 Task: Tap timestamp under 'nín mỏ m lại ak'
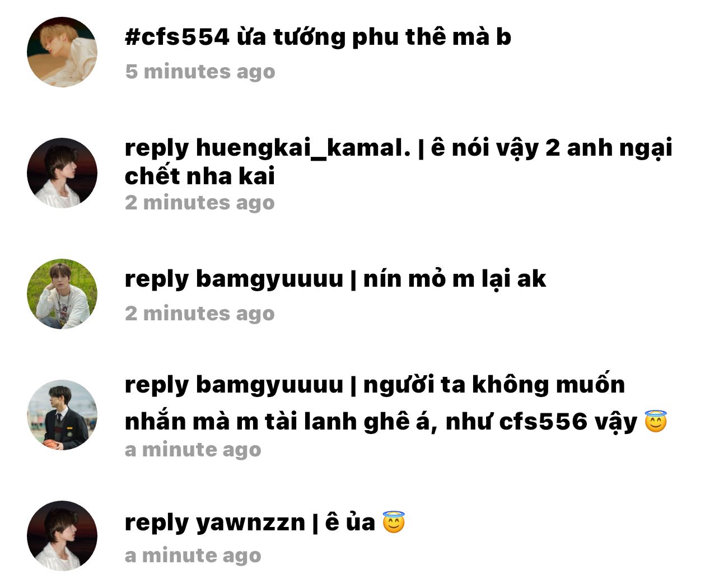[x=200, y=313]
